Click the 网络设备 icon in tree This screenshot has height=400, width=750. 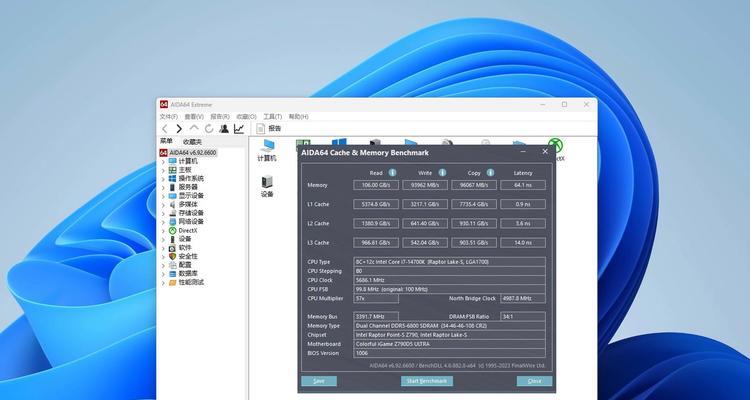(x=173, y=222)
